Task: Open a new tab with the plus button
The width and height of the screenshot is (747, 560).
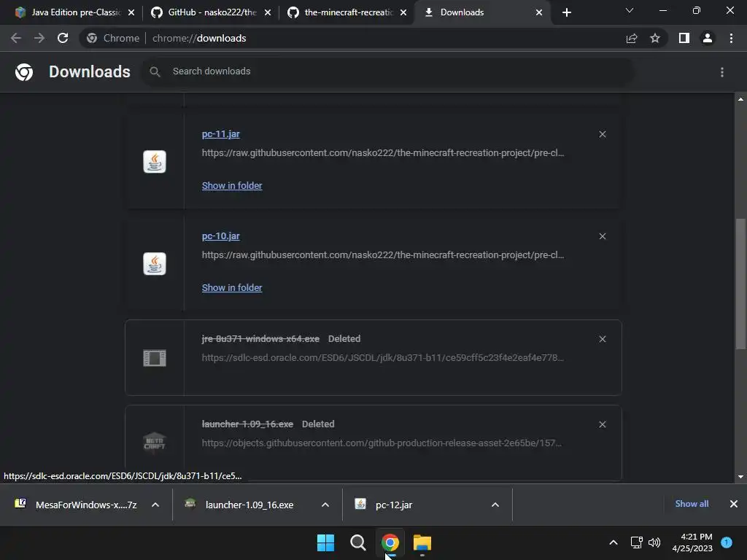Action: click(566, 12)
